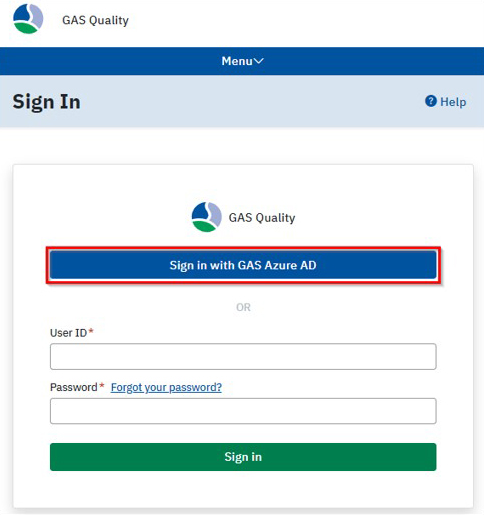Open the Help link text
The height and width of the screenshot is (515, 484).
453,102
